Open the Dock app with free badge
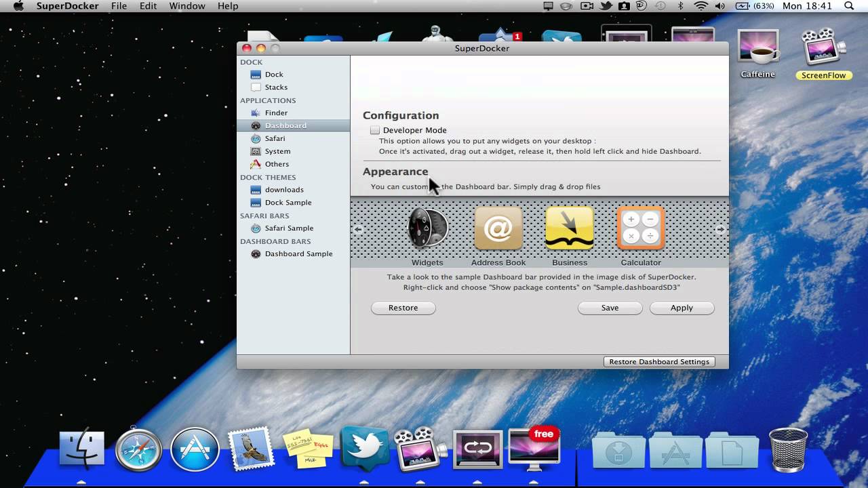Image resolution: width=868 pixels, height=488 pixels. coord(534,448)
